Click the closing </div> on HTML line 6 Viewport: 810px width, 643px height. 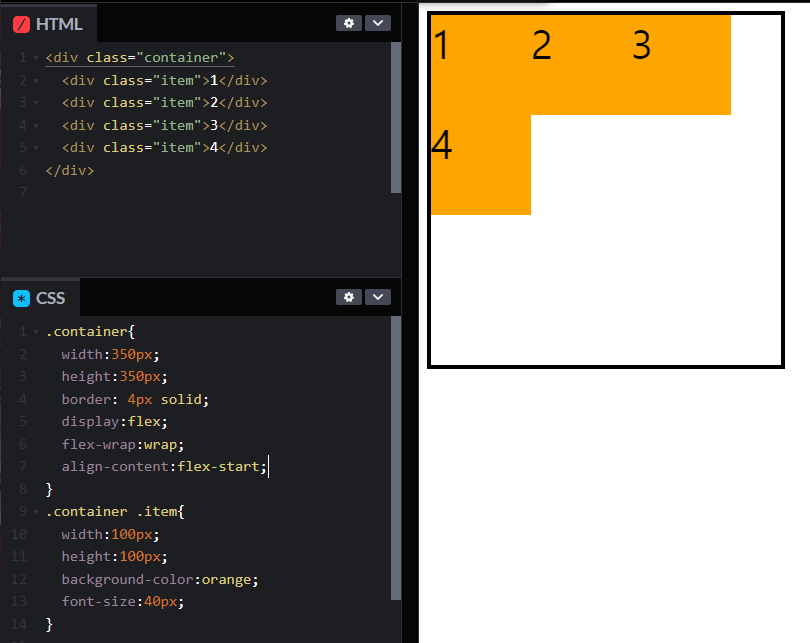click(70, 170)
